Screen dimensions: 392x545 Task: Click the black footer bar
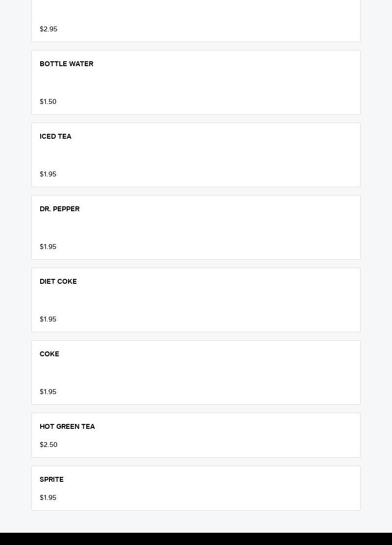coord(196,539)
